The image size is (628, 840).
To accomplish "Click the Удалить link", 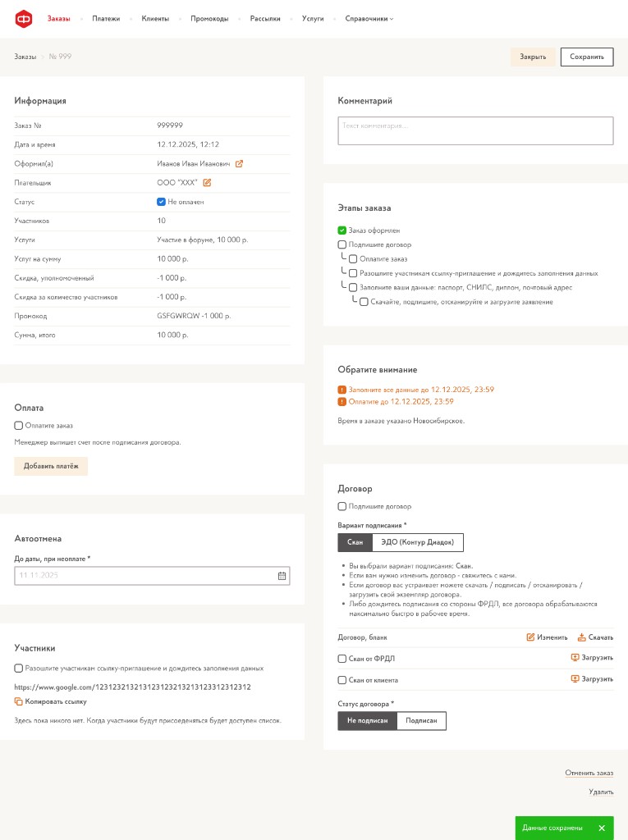I will coord(601,792).
